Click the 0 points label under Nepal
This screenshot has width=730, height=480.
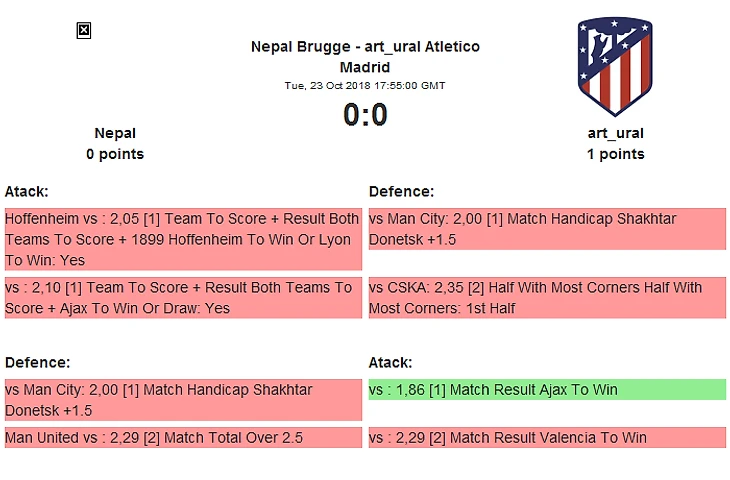(x=115, y=154)
